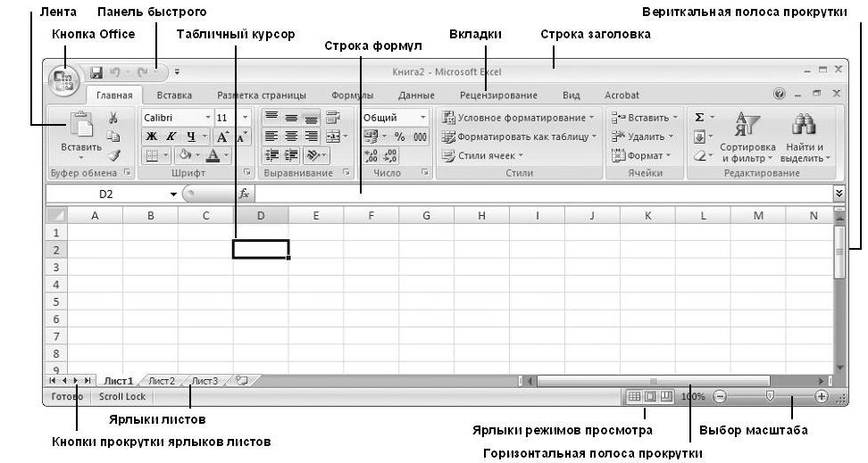Zoom out with the minus button
Image resolution: width=868 pixels, height=463 pixels.
(x=720, y=396)
